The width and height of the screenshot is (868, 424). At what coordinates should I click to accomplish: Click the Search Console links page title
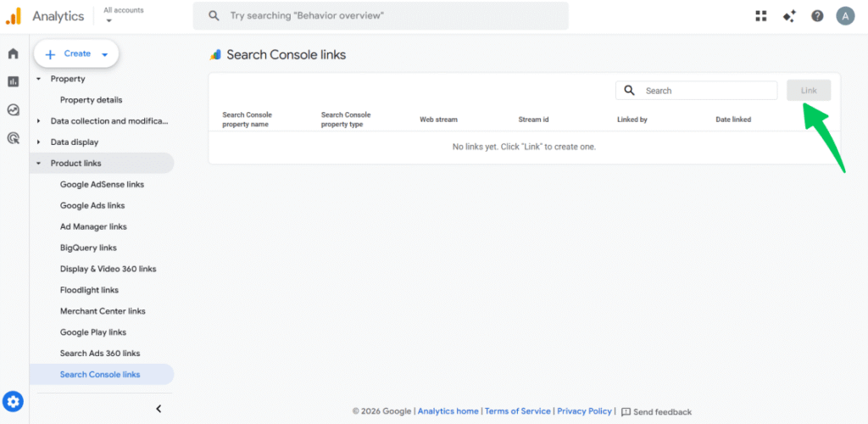pyautogui.click(x=287, y=55)
